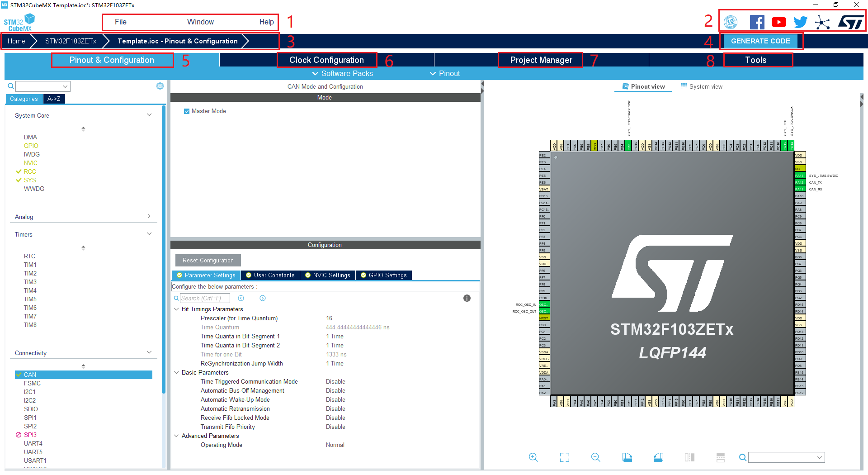Select Pinout & Configuration tab

(112, 60)
